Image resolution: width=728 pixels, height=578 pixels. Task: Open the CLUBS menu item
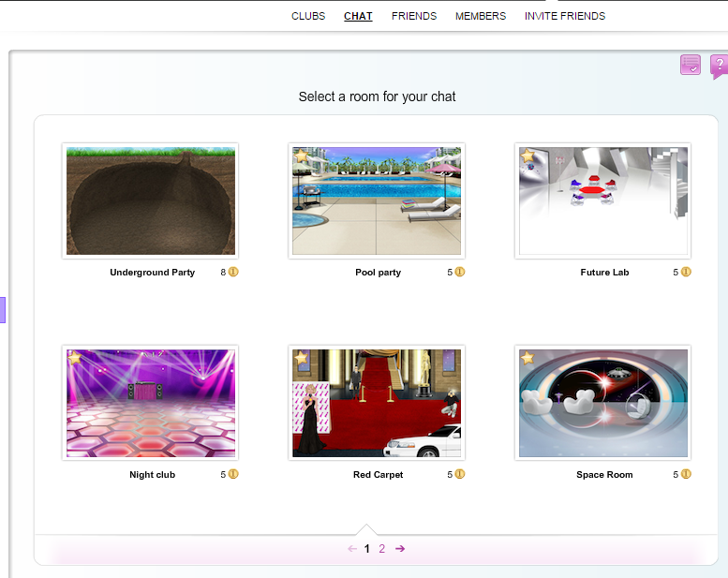[308, 16]
